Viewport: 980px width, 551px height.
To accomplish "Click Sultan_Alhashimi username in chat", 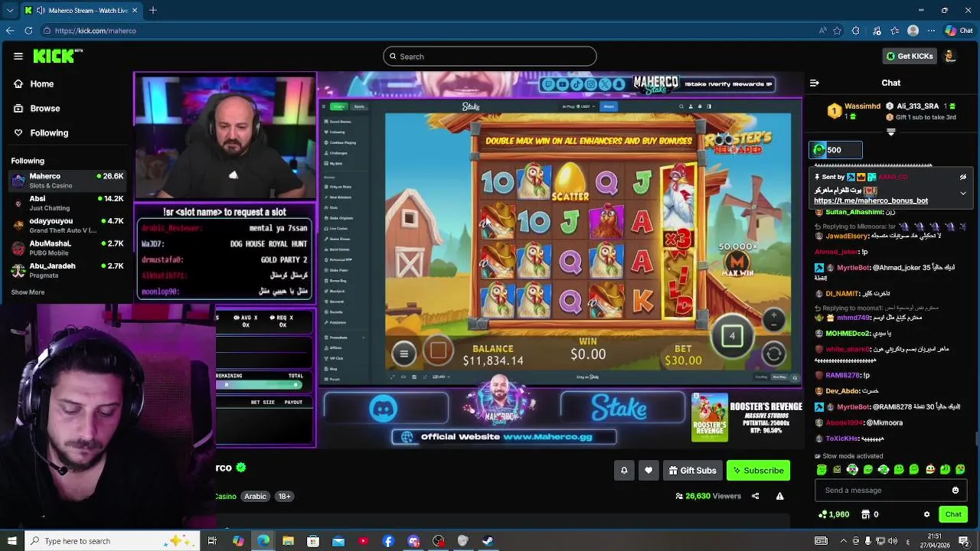I will pos(854,212).
